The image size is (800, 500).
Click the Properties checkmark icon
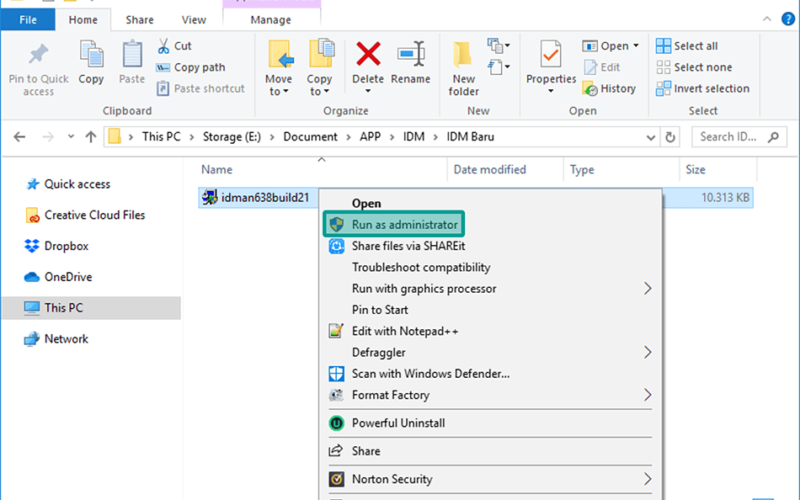pyautogui.click(x=551, y=54)
